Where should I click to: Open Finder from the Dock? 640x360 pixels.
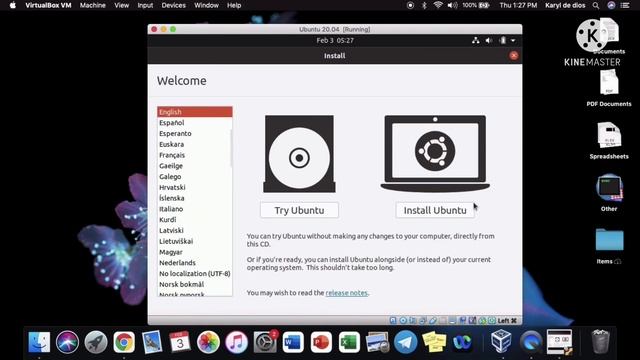click(39, 342)
